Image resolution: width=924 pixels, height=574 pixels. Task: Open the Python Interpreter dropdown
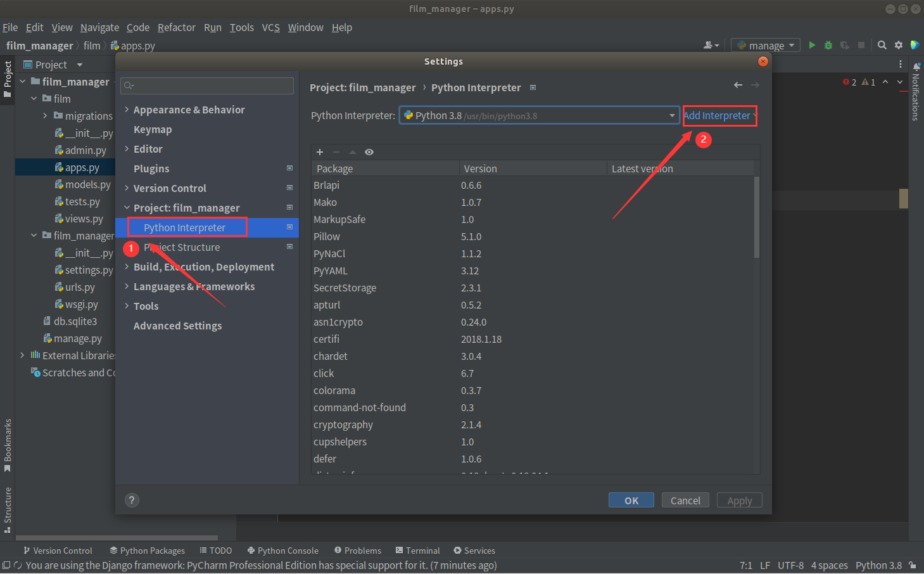click(x=539, y=115)
